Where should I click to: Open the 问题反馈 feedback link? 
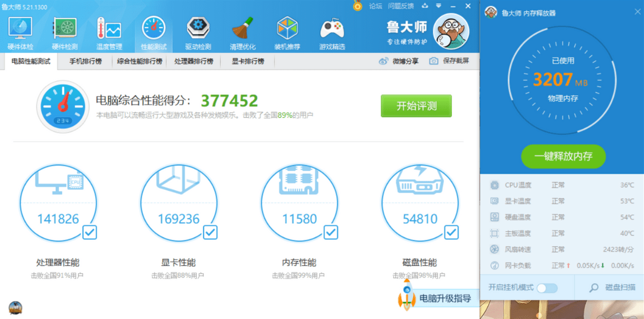[x=401, y=6]
